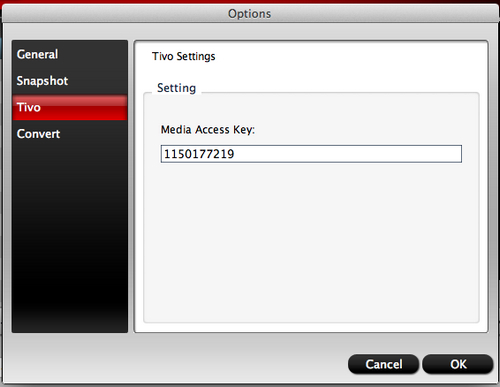Image resolution: width=500 pixels, height=387 pixels.
Task: Click the sidebar gap between Snapshot and Tivo
Action: 70,94
